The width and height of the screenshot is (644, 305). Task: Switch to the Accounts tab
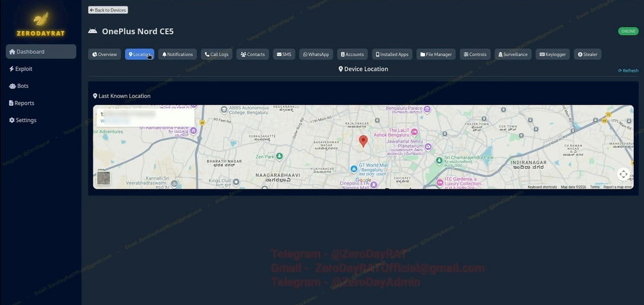pyautogui.click(x=353, y=54)
